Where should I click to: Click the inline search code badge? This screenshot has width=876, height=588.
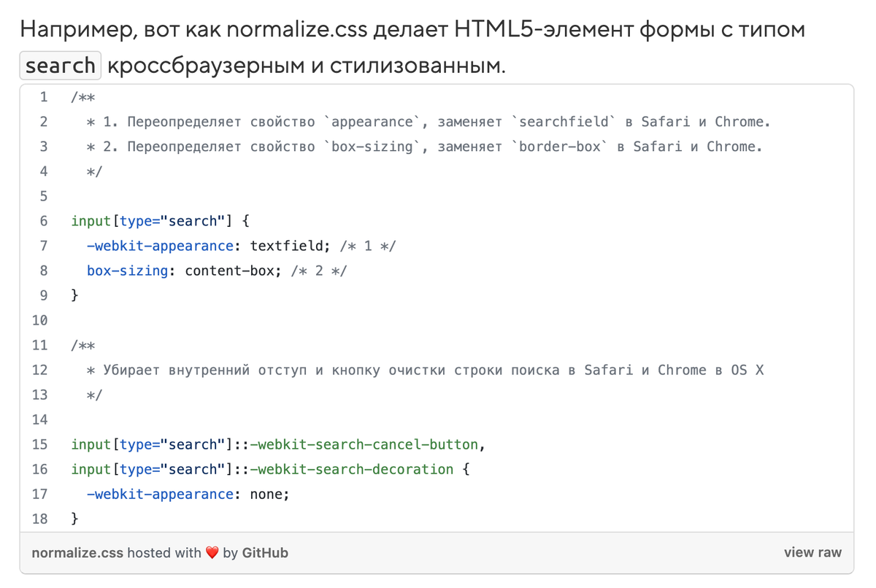click(60, 66)
